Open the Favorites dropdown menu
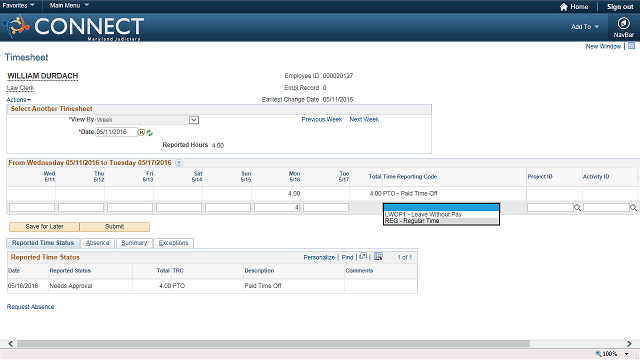 tap(18, 5)
